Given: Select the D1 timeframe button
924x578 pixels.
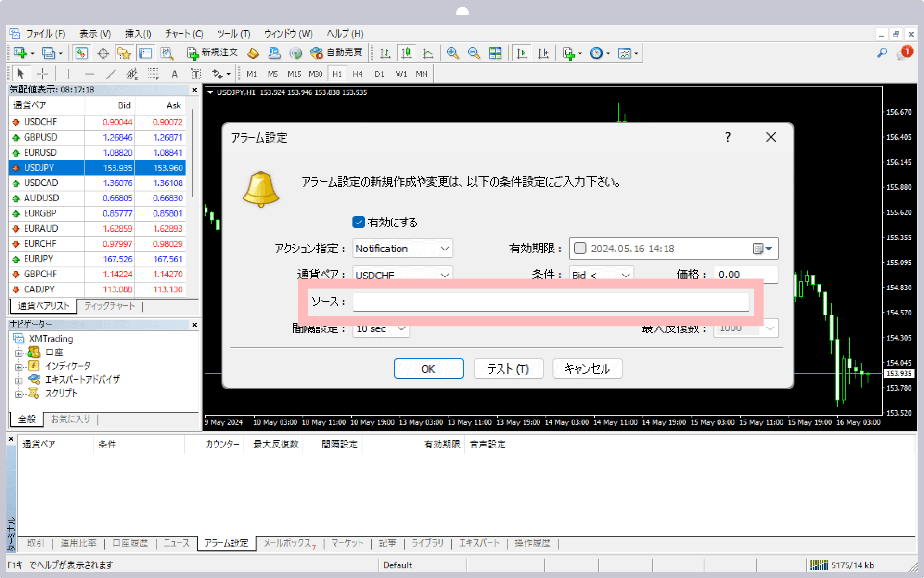Looking at the screenshot, I should click(x=379, y=74).
